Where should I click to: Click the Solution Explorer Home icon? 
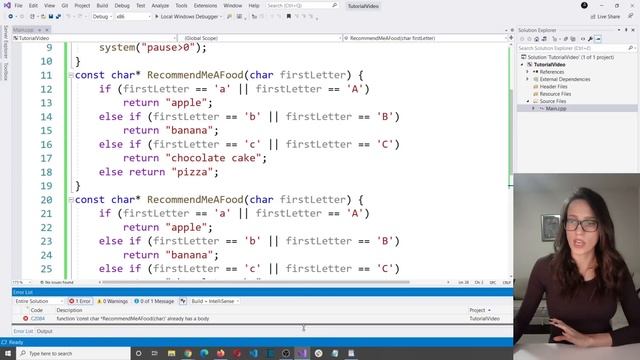[536, 39]
